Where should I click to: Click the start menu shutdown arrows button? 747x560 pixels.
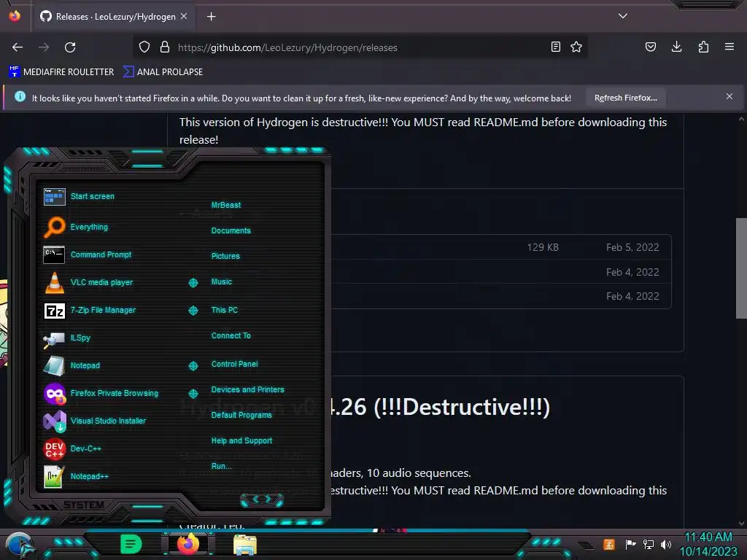[x=262, y=500]
